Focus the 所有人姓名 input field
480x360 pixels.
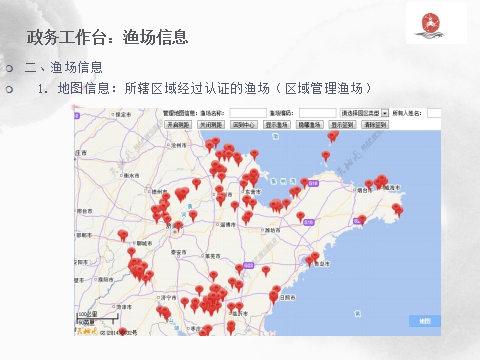pyautogui.click(x=434, y=113)
